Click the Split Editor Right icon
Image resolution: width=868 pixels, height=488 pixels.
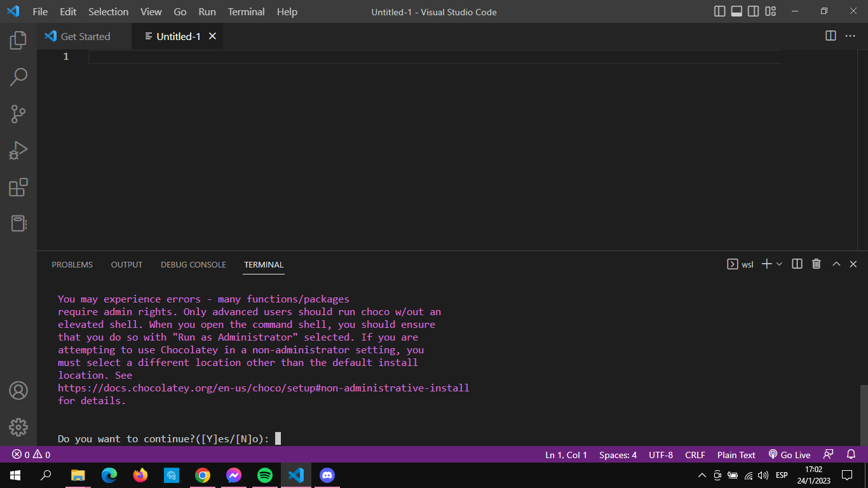click(x=831, y=36)
